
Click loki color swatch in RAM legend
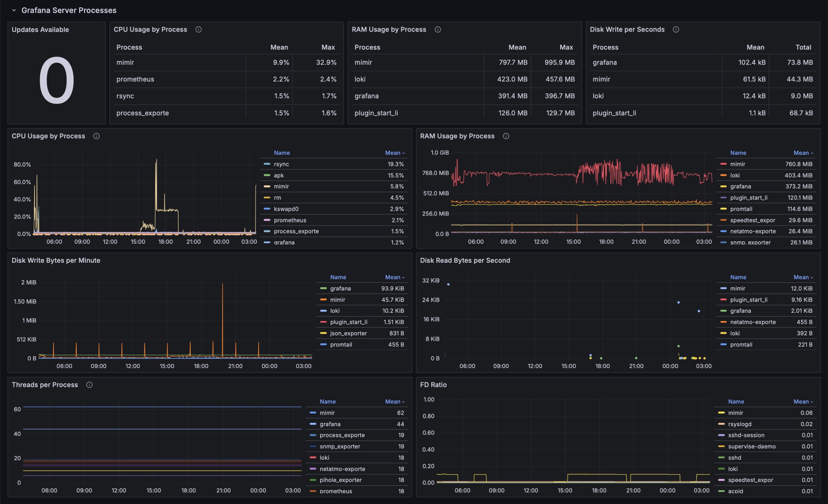coord(723,175)
